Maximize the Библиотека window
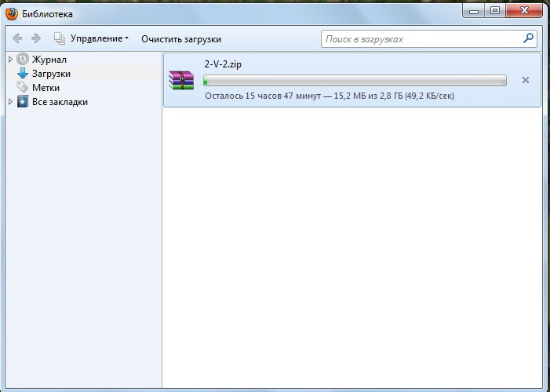This screenshot has height=392, width=550. 495,10
